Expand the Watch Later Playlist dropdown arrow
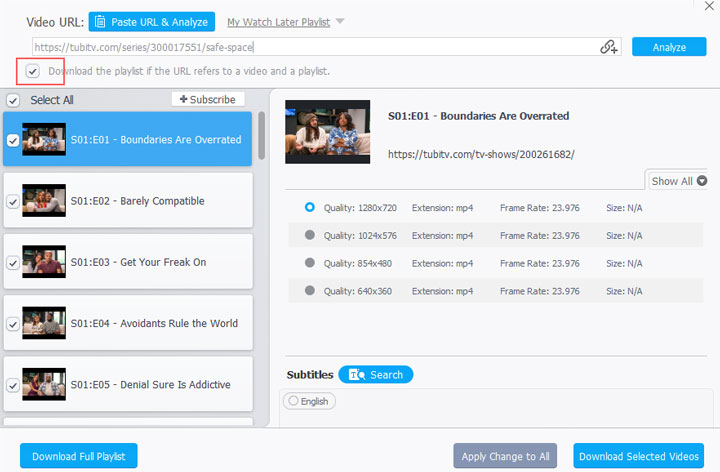Image resolution: width=720 pixels, height=472 pixels. pos(340,21)
